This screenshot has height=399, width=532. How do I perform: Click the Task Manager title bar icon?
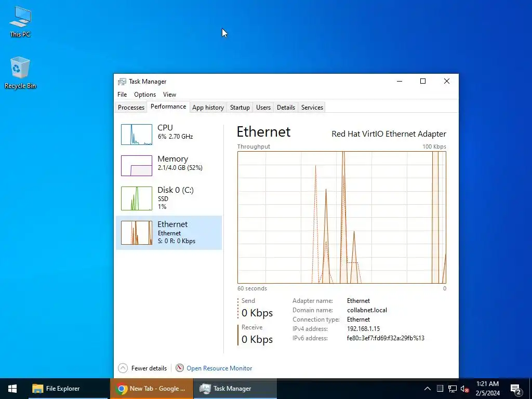pyautogui.click(x=122, y=82)
